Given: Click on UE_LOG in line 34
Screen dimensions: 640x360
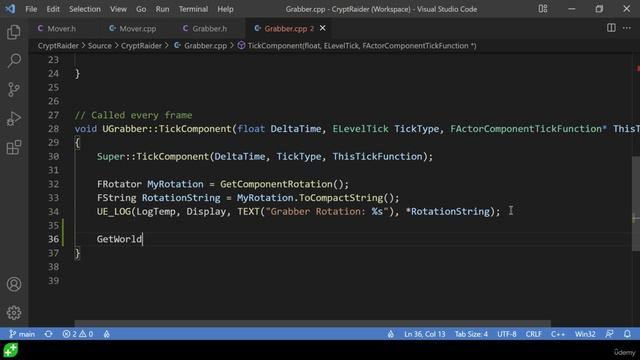Looking at the screenshot, I should tap(113, 211).
